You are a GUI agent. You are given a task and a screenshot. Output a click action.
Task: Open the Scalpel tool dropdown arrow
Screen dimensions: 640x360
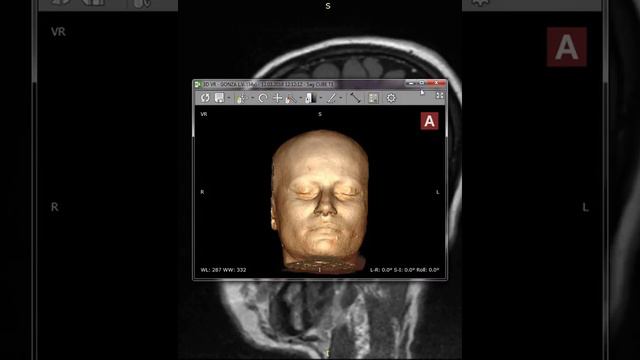coord(301,98)
